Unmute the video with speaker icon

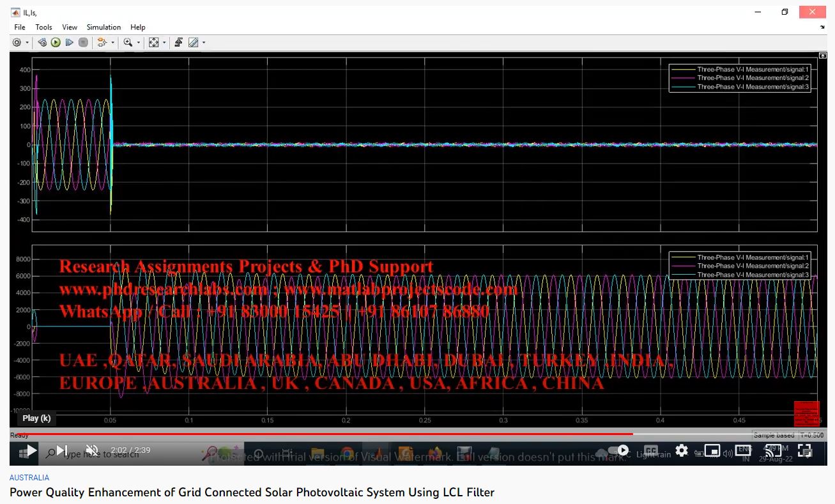(x=92, y=450)
